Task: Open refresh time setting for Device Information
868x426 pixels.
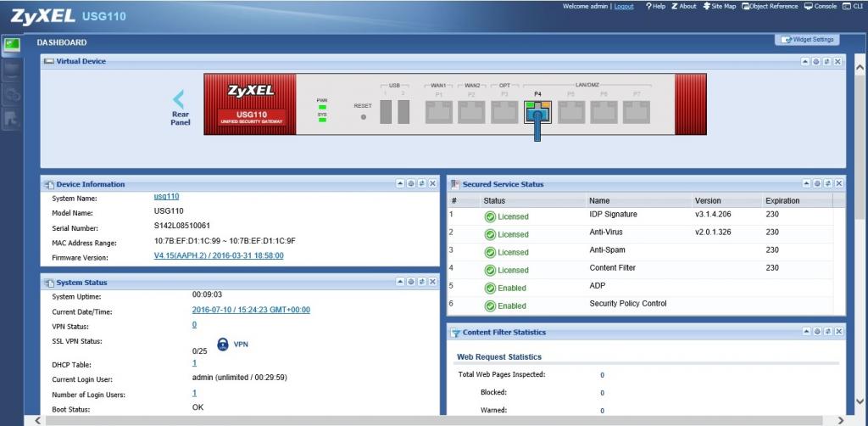Action: 411,183
